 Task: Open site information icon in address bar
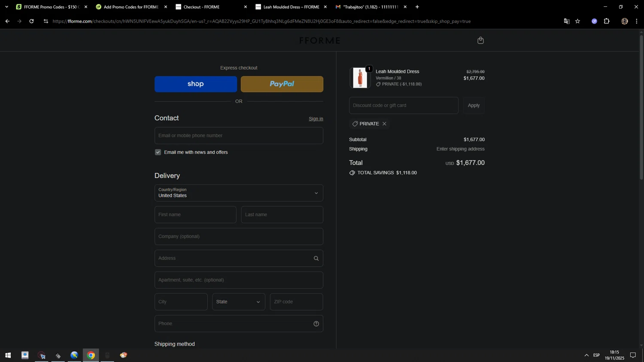[46, 21]
